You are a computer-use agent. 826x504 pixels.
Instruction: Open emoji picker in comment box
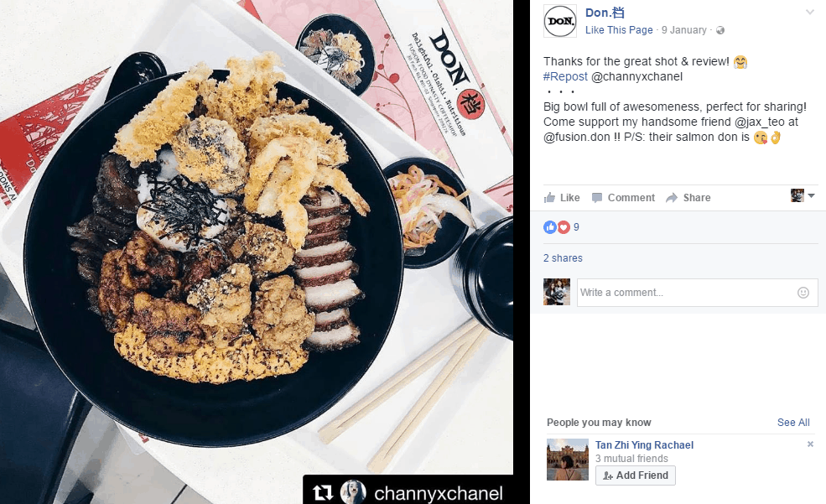pyautogui.click(x=803, y=293)
